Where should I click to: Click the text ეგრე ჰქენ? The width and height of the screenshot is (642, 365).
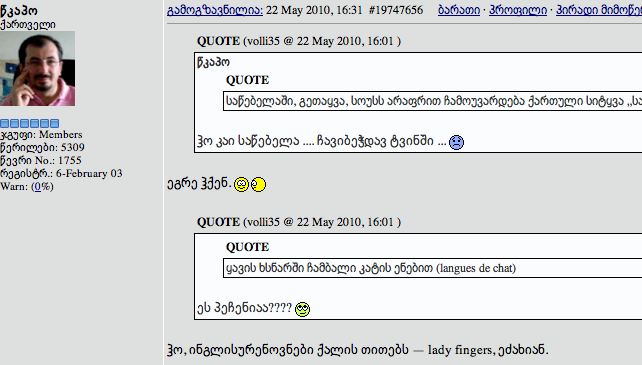coord(199,184)
